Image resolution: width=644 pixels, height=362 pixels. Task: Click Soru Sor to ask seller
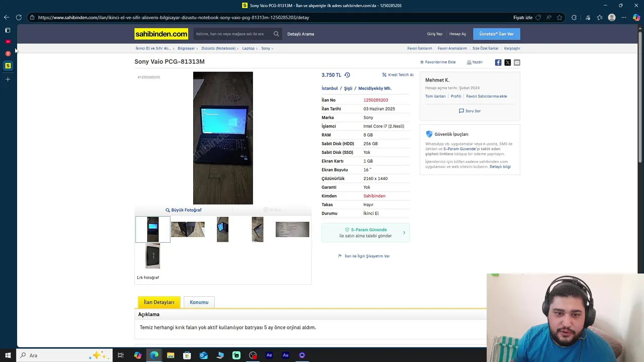(x=470, y=111)
